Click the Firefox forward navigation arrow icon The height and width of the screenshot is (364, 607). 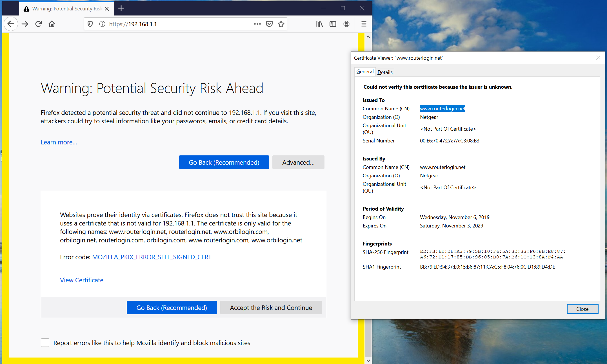pos(25,24)
